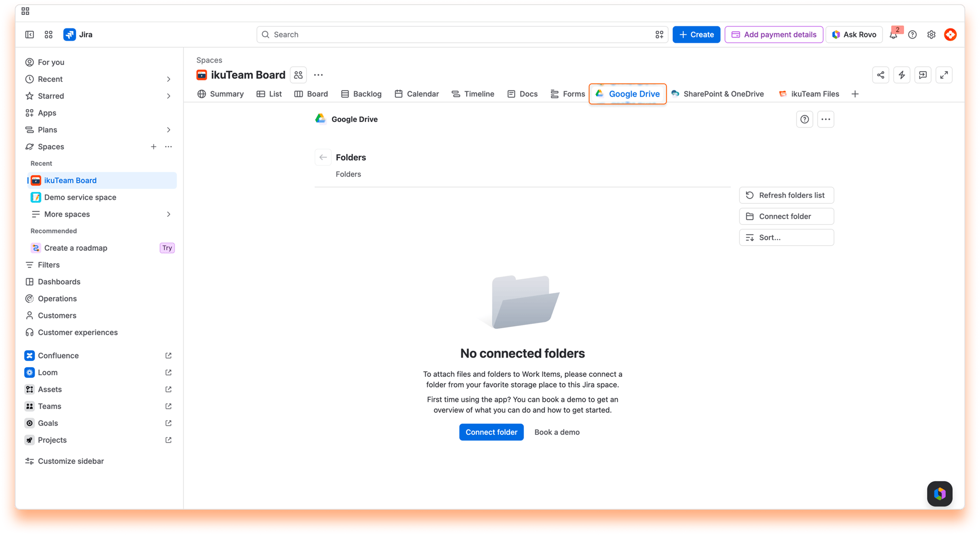This screenshot has height=535, width=980.
Task: Open Google Drive panel more options
Action: coord(826,119)
